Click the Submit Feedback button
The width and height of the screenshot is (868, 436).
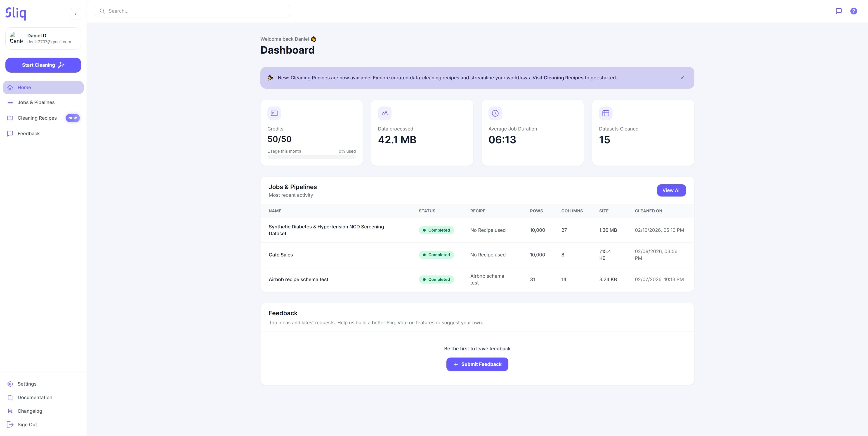(x=477, y=364)
